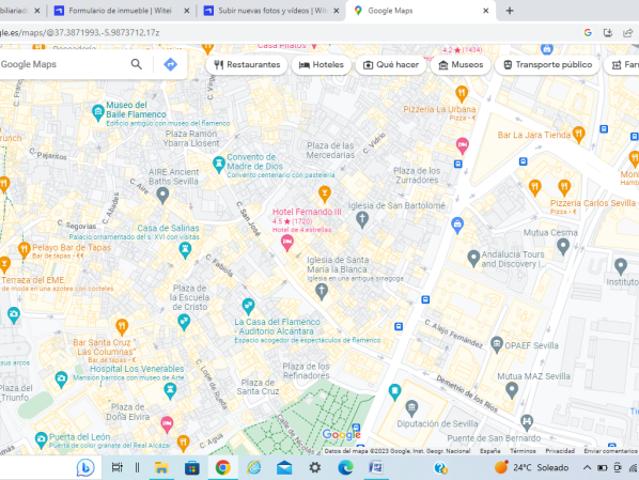Click the La Casa del Flamenco marker
Image resolution: width=639 pixels, height=480 pixels.
click(248, 306)
